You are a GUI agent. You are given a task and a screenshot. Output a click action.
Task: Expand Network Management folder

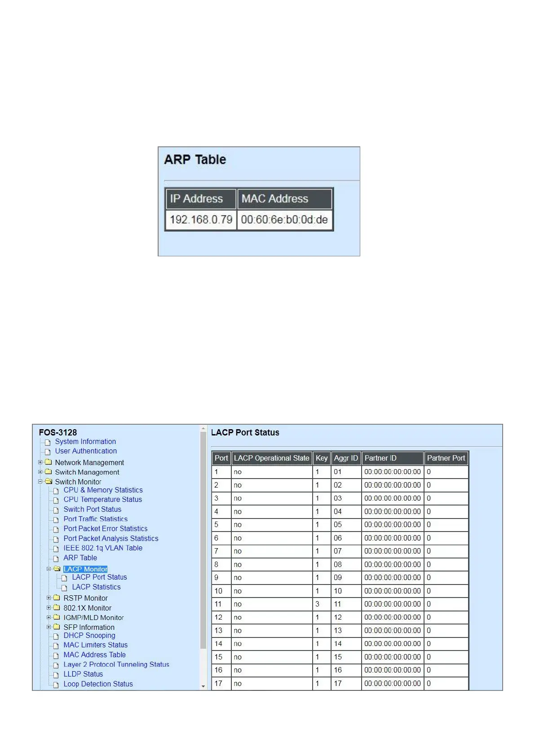click(x=40, y=462)
